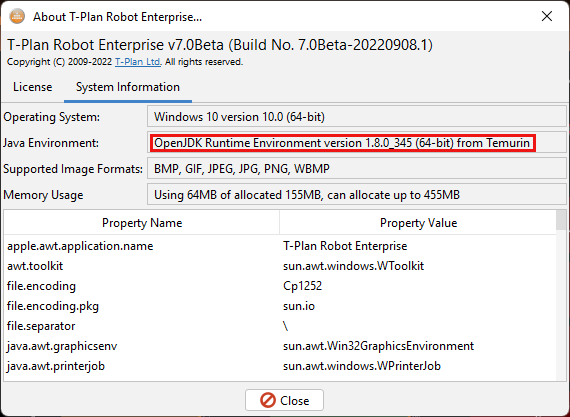This screenshot has height=417, width=570.
Task: Select the file.separator property row
Action: point(280,326)
